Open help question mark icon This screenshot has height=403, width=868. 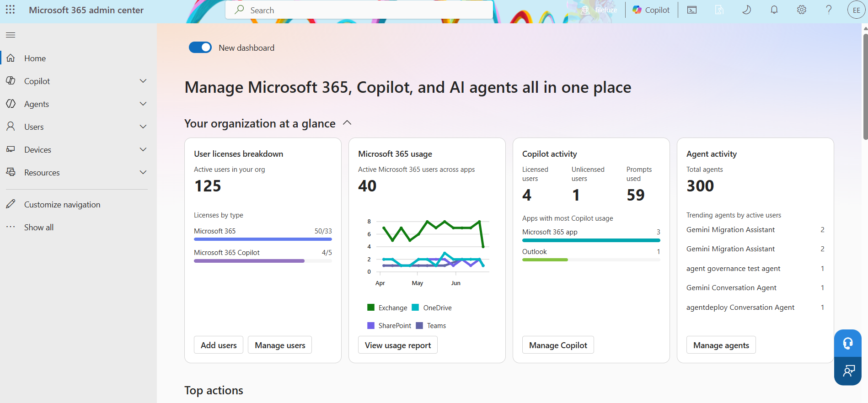(829, 10)
